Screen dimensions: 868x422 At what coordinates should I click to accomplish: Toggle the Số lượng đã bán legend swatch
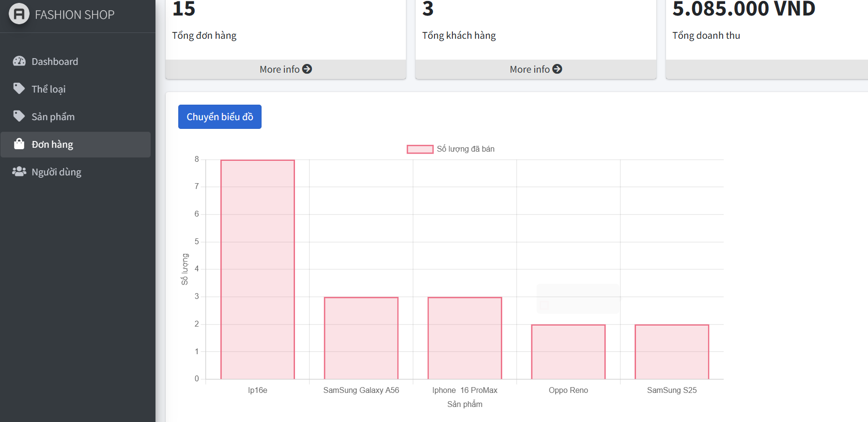tap(420, 149)
